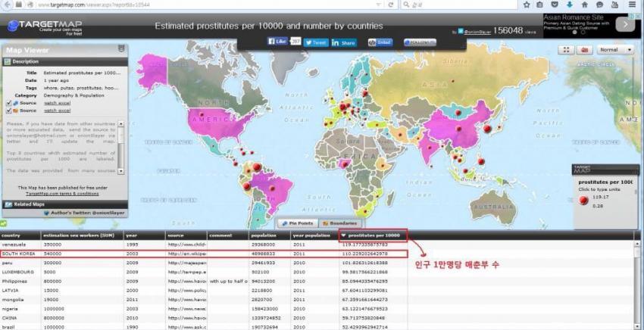Open the Embed map option
Screen dimensions: 644x330
tap(380, 42)
